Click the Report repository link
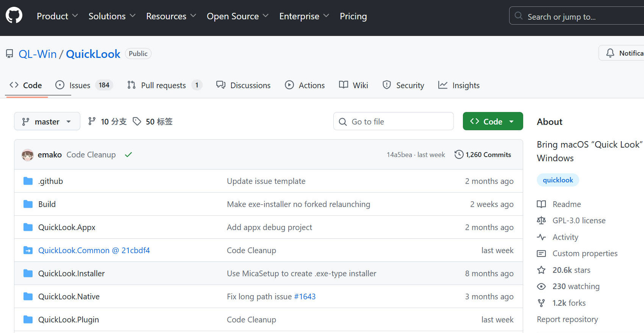 coord(567,319)
